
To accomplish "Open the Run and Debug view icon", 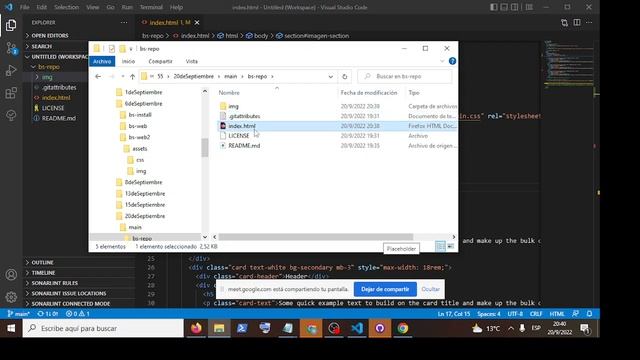I will 11,71.
